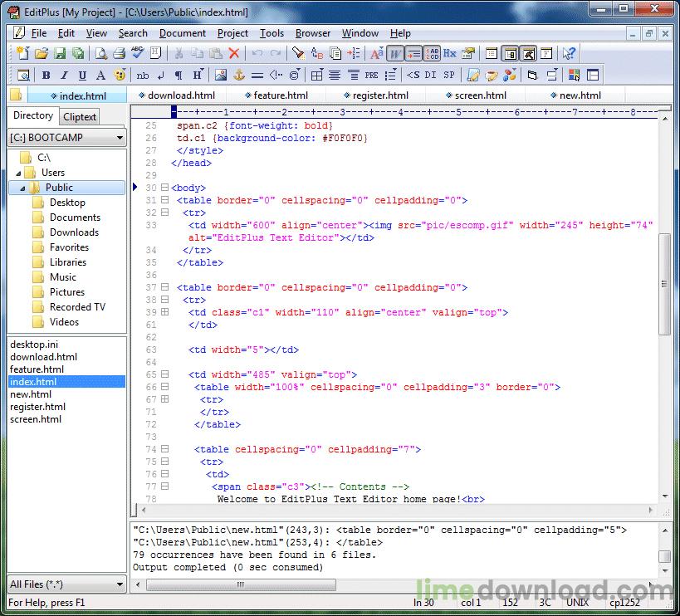
Task: Click the UNIX line ending status field
Action: point(578,603)
